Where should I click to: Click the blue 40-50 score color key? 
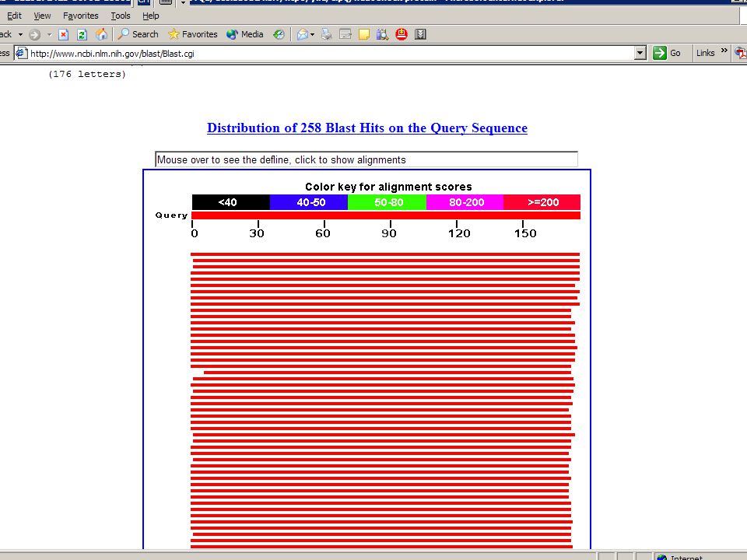[x=309, y=202]
